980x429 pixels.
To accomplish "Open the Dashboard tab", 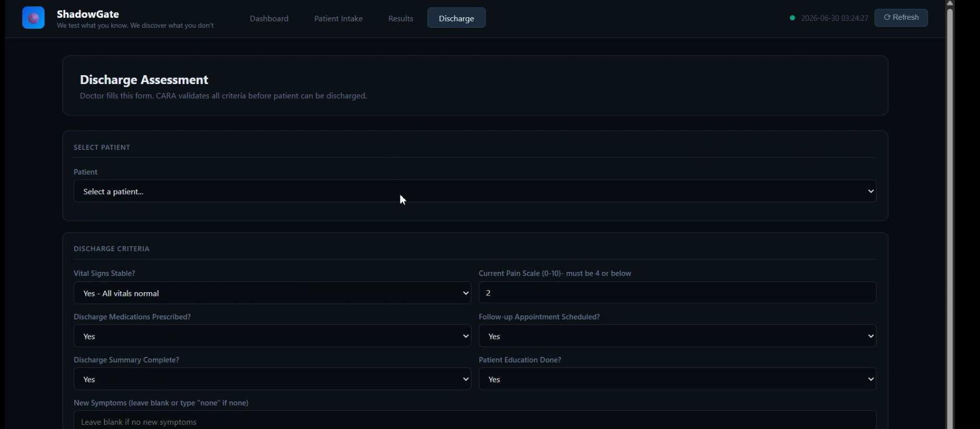I will pyautogui.click(x=269, y=18).
